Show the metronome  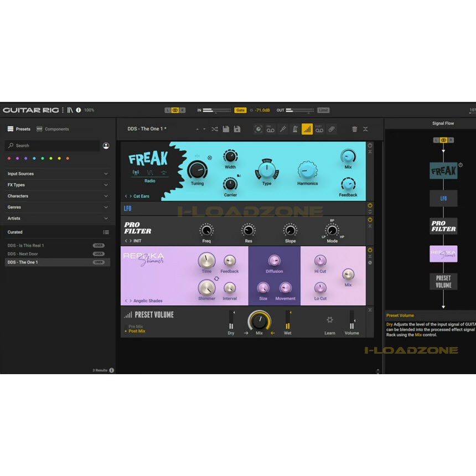coord(295,130)
